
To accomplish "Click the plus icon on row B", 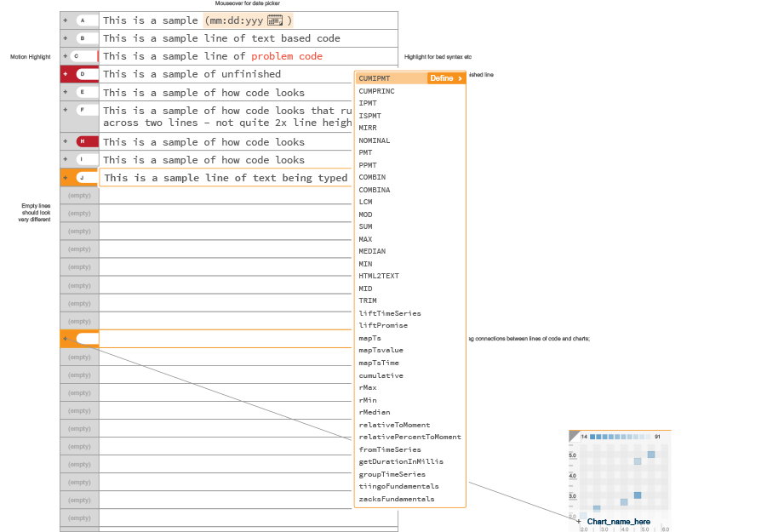I will coord(66,38).
